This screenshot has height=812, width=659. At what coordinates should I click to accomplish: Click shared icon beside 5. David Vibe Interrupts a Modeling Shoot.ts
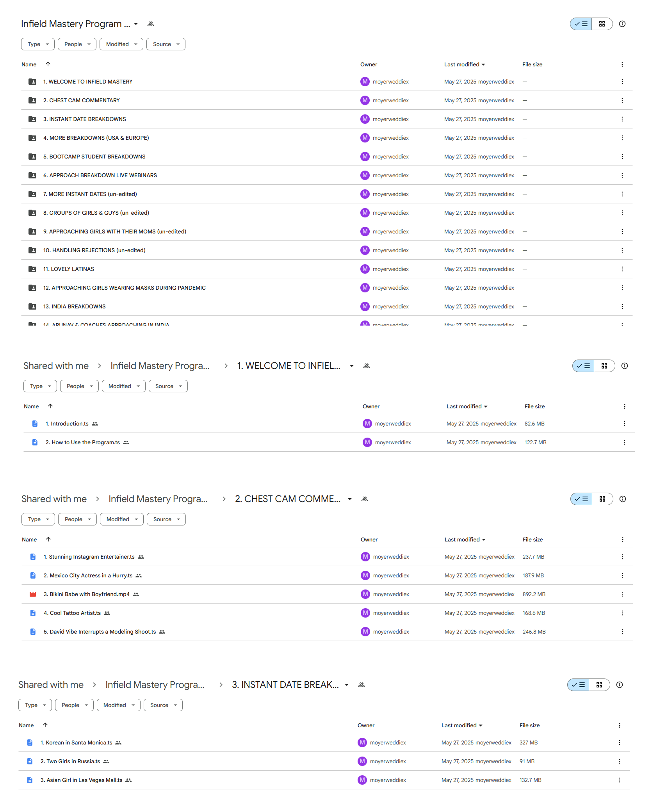point(162,632)
